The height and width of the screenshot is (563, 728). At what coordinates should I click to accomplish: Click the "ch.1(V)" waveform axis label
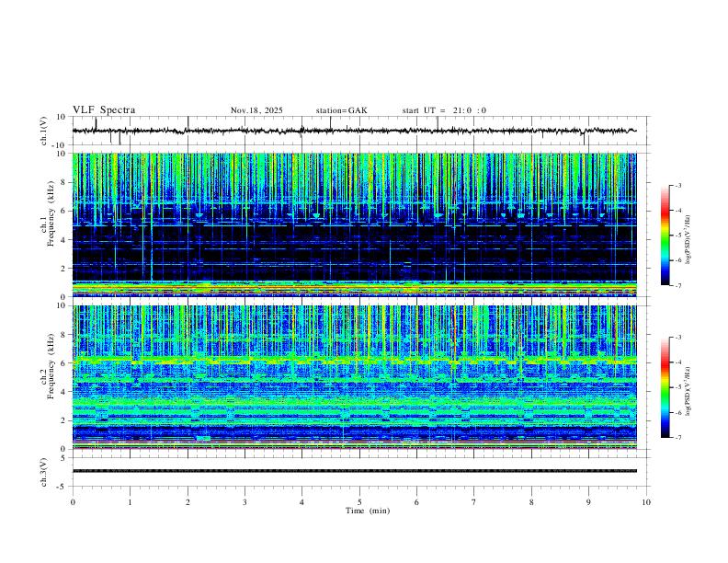click(x=43, y=131)
